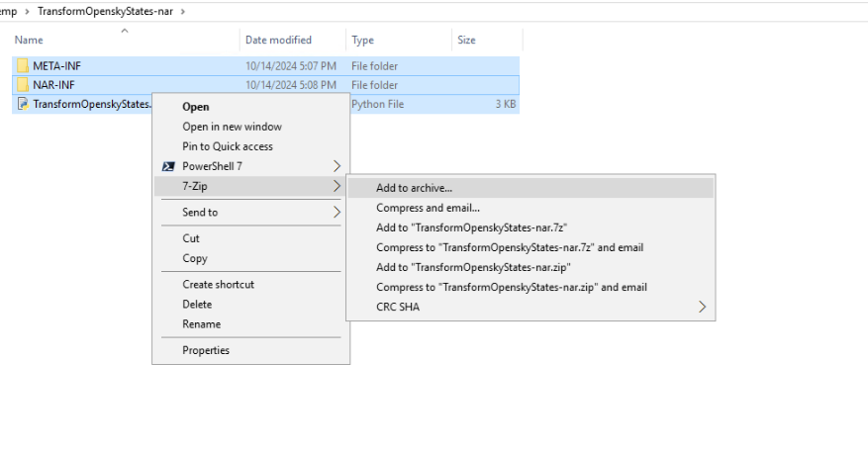The image size is (868, 452).
Task: Sort files by Date modified column
Action: click(278, 41)
